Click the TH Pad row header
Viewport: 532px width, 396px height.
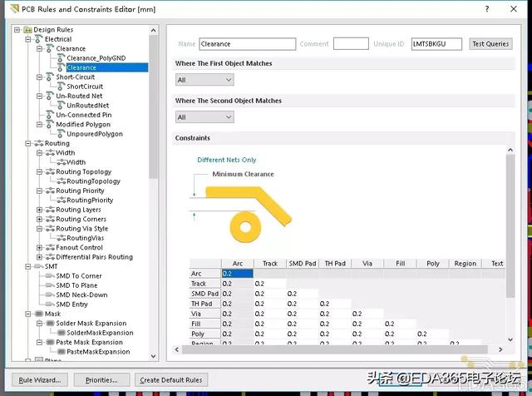(x=205, y=304)
